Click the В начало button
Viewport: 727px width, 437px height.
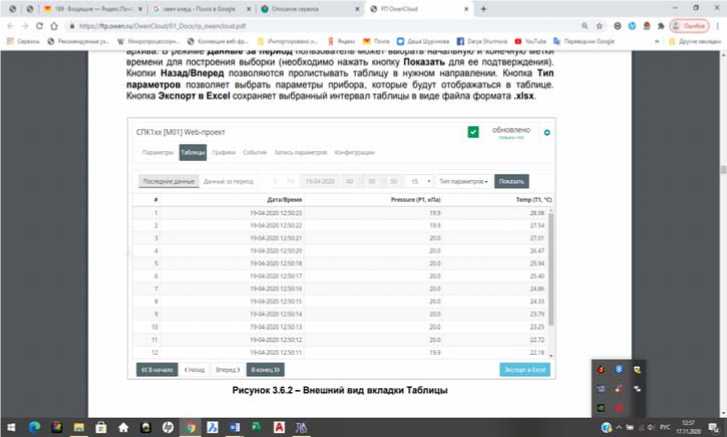tap(157, 369)
